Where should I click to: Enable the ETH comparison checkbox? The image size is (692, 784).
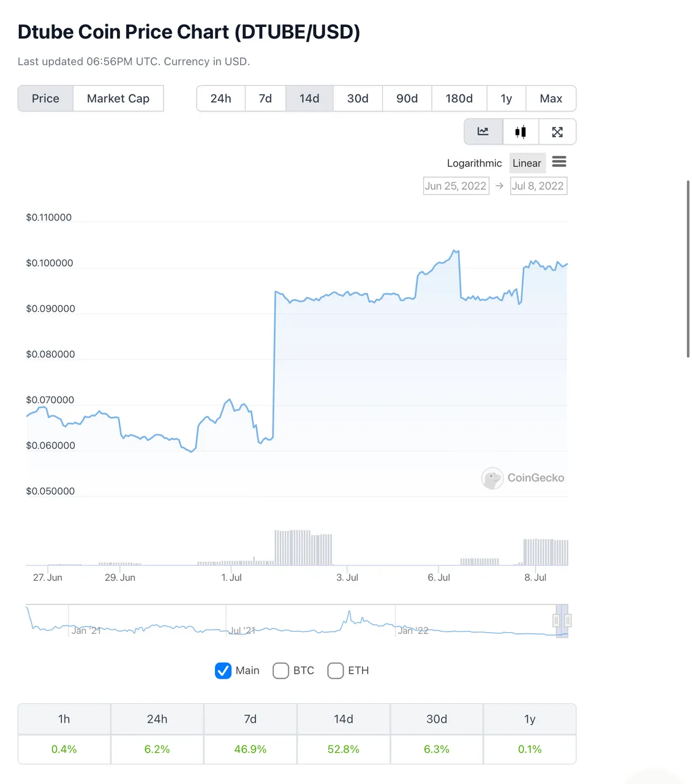[336, 671]
